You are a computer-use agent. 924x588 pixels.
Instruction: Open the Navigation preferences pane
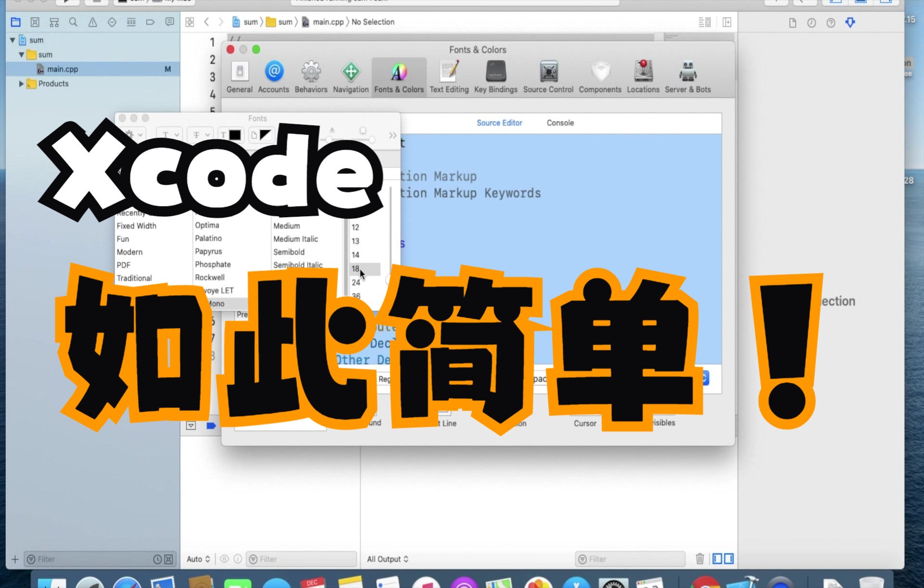[x=351, y=77]
